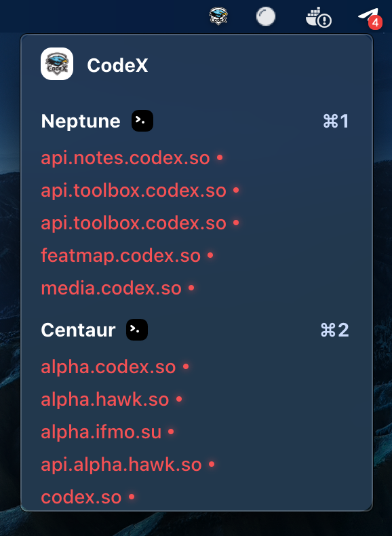Open the featmap.codex.so site
392x536 pixels.
(121, 256)
